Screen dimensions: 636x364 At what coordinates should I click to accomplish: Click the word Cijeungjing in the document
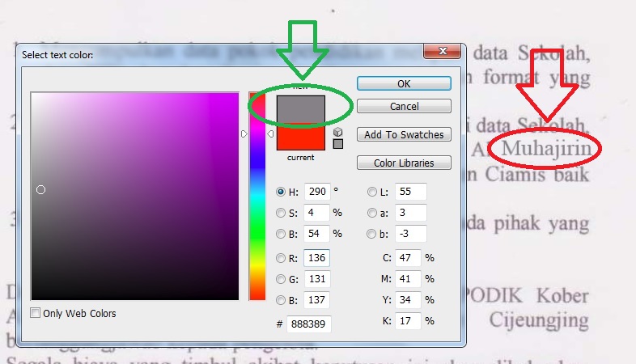[539, 320]
